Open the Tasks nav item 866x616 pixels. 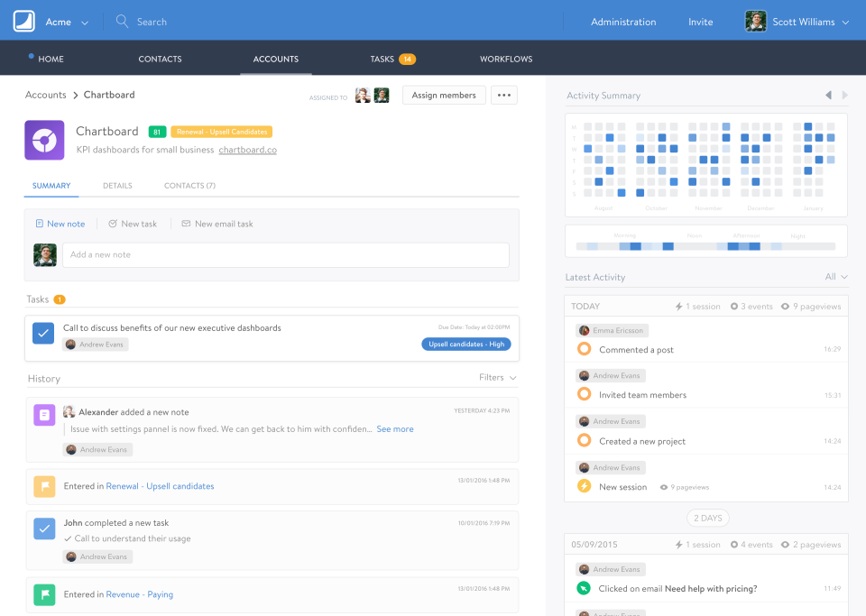tap(382, 59)
